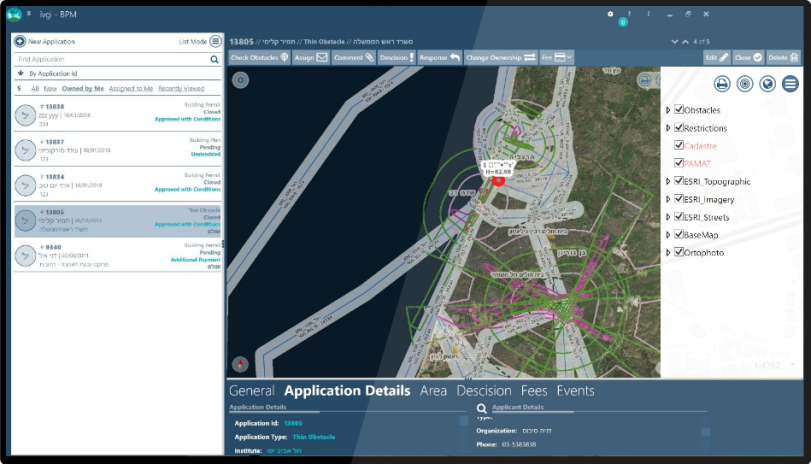The height and width of the screenshot is (464, 811).
Task: Click the Check Obstacles button
Action: click(258, 58)
